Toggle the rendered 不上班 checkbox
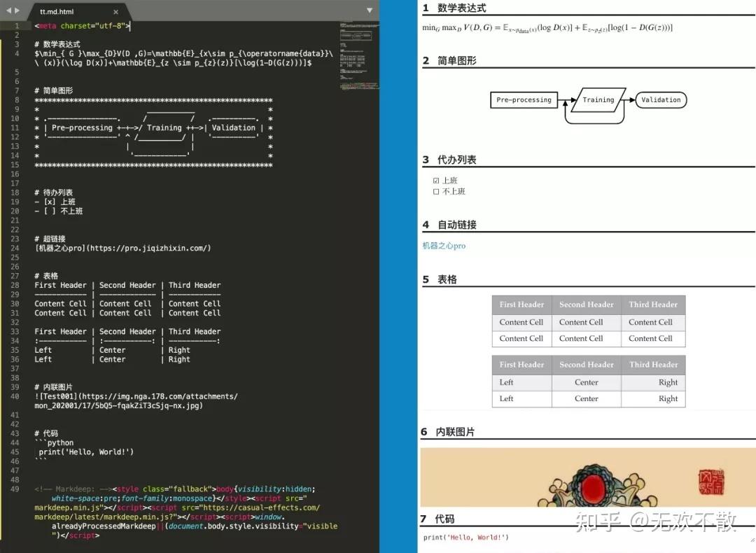756x553 pixels. pyautogui.click(x=436, y=191)
